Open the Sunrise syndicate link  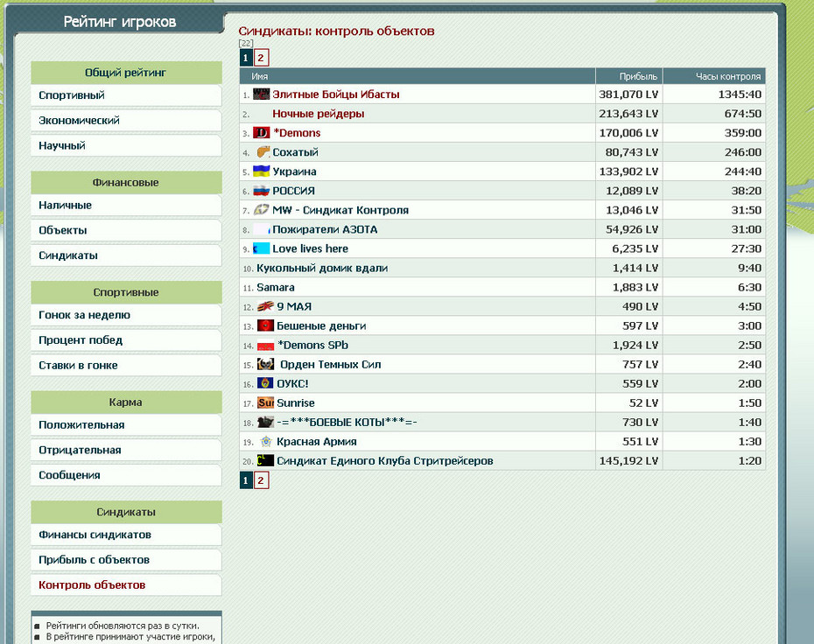[296, 403]
